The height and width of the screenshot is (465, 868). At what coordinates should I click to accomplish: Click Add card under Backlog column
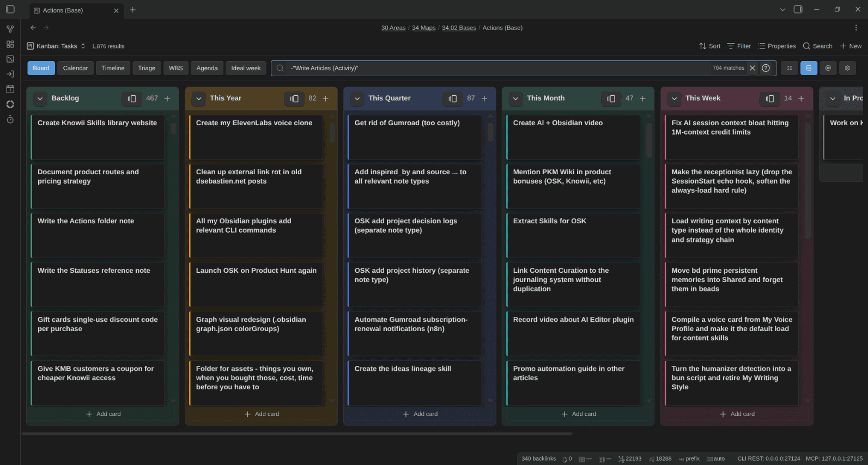103,414
